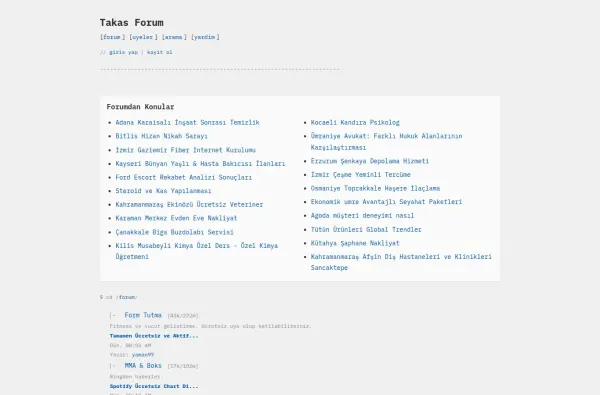Open Karaman Merkez Evden Eve Nakliyat topic

(176, 218)
